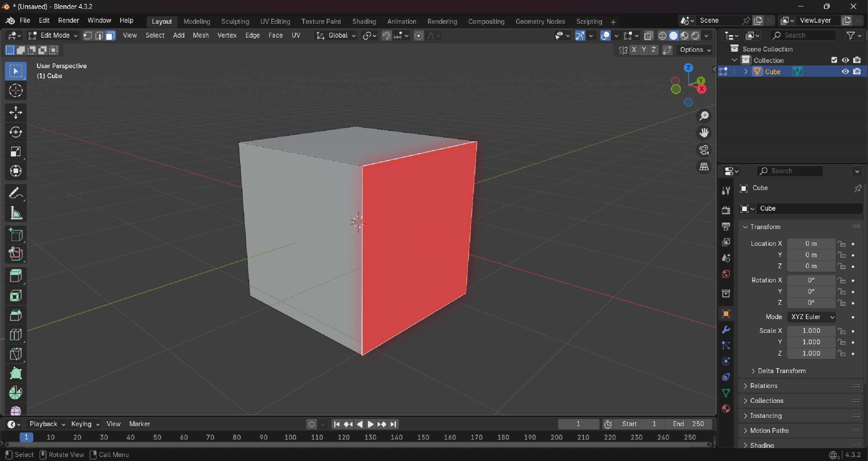Uncheck the Collection exclude checkbox
This screenshot has width=868, height=461.
click(834, 60)
